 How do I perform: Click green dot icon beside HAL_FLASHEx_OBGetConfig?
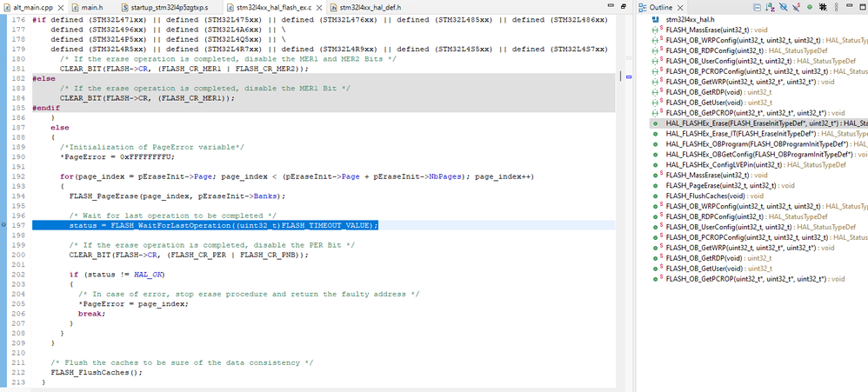656,154
